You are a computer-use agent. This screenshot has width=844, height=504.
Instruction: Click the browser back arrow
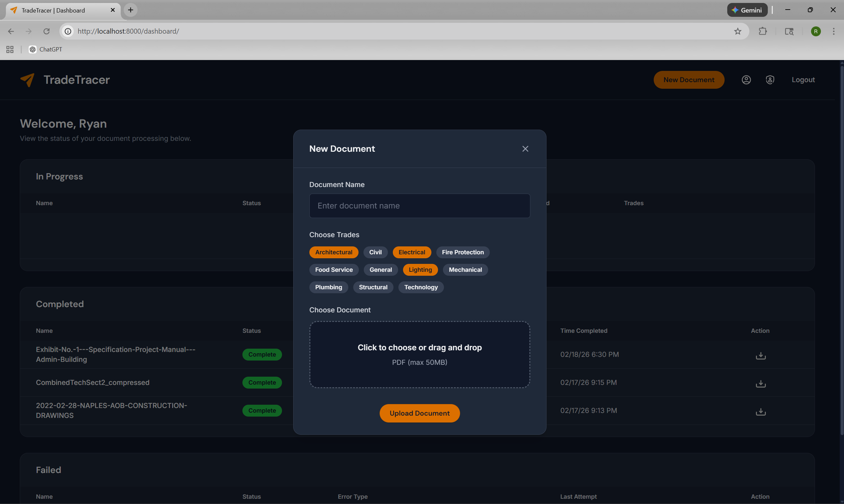(11, 31)
